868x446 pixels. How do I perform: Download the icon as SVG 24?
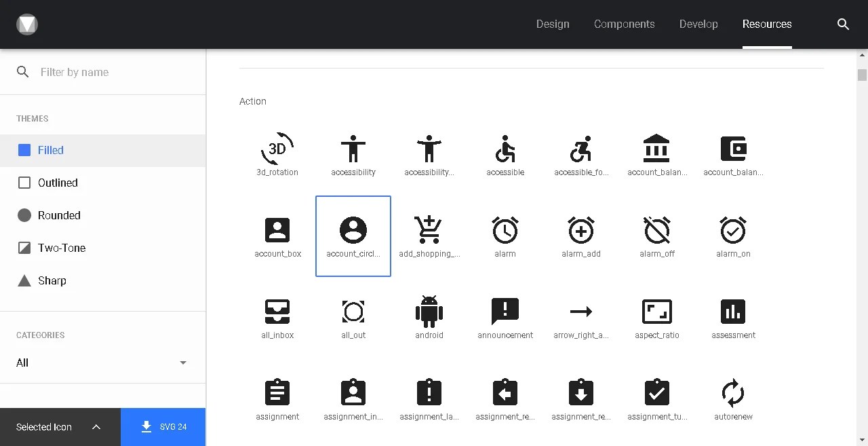163,427
